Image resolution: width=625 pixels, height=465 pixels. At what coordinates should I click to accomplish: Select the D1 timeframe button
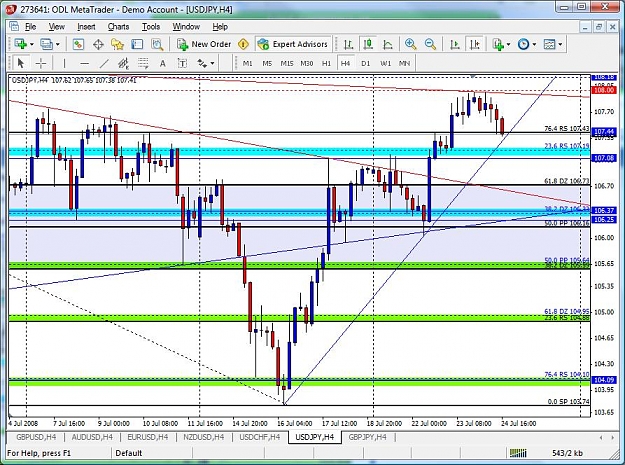point(366,63)
